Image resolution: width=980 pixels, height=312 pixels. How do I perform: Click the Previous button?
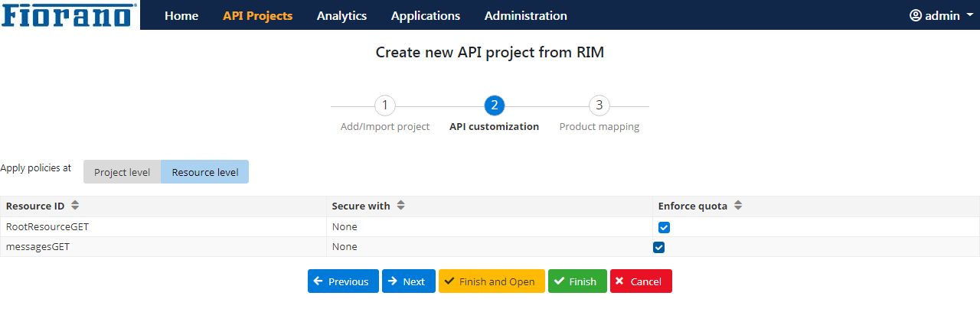pyautogui.click(x=343, y=281)
